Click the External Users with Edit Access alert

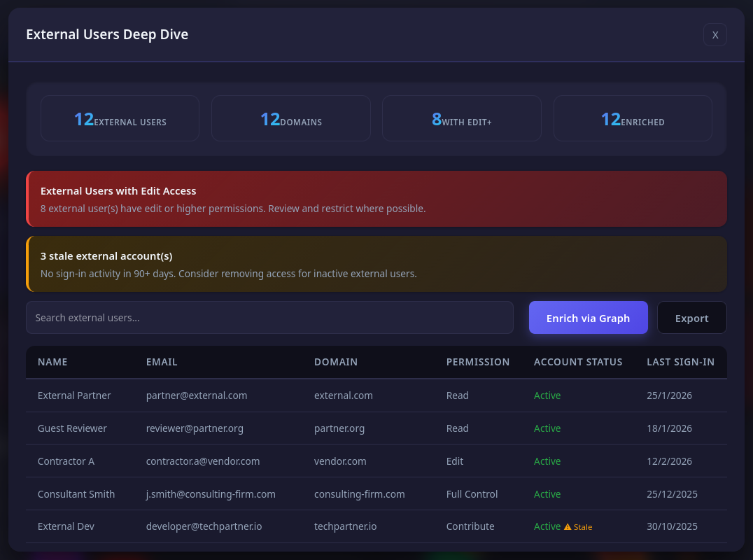click(x=376, y=199)
